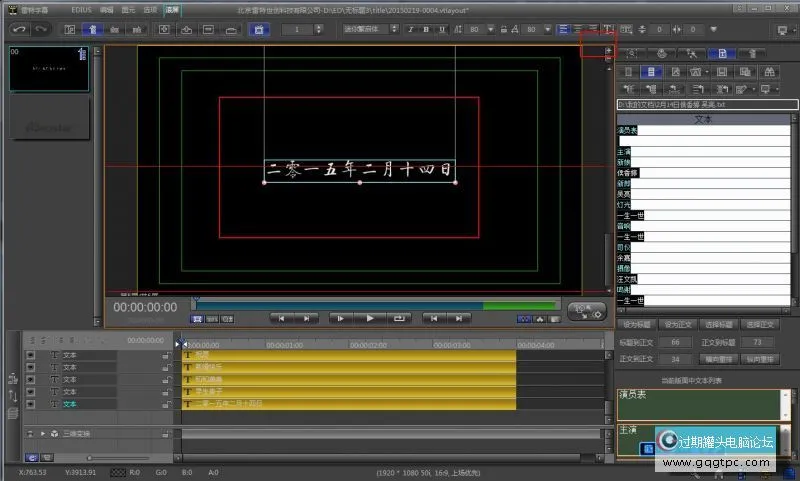Toggle visibility of the first 文本 track
This screenshot has height=481, width=800.
(30, 355)
